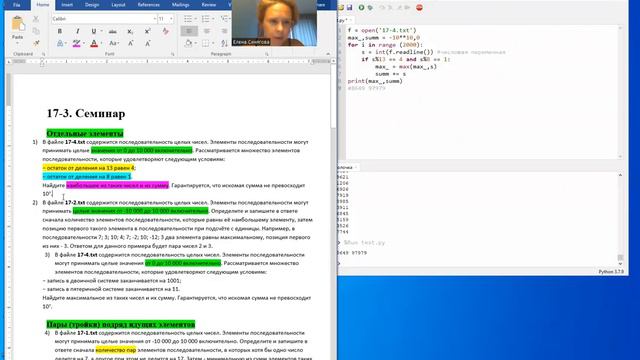
Task: Click the Copy icon in Clipboard group
Action: coord(36,31)
